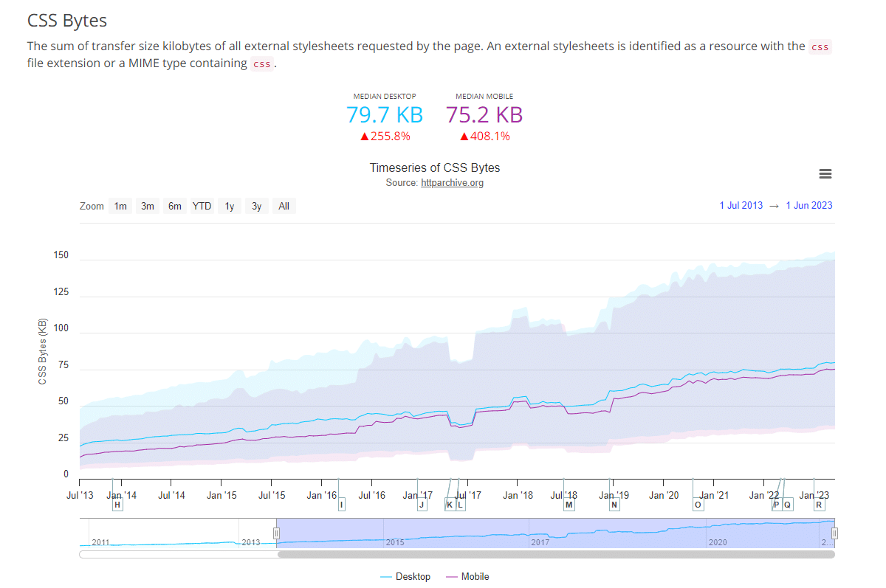Screen dimensions: 886x588
Task: Zoom chart to 6m range
Action: [174, 206]
